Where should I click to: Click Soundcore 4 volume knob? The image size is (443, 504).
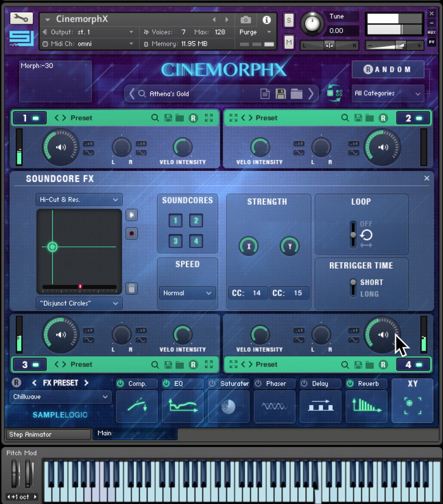coord(383,335)
